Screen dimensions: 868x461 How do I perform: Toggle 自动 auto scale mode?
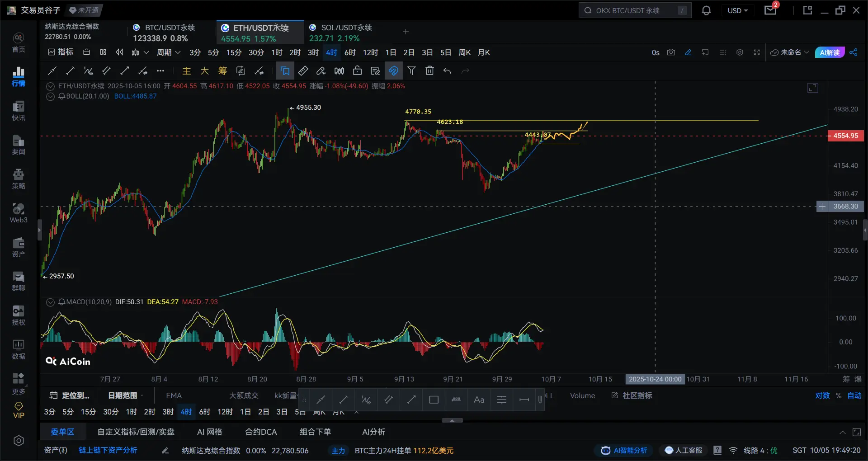[x=854, y=395]
